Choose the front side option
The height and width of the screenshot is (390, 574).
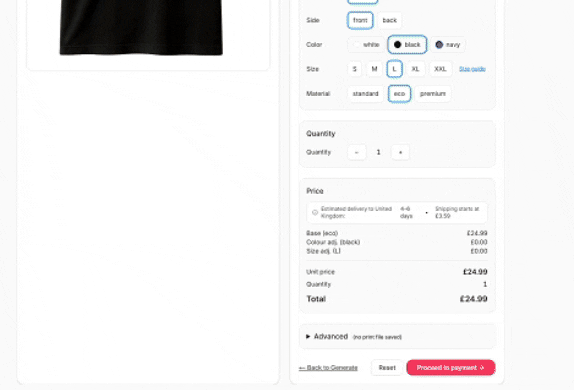(x=360, y=21)
